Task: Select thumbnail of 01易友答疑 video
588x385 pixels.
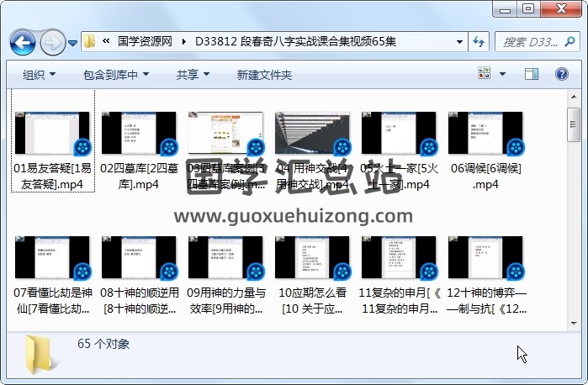Action: pyautogui.click(x=52, y=133)
